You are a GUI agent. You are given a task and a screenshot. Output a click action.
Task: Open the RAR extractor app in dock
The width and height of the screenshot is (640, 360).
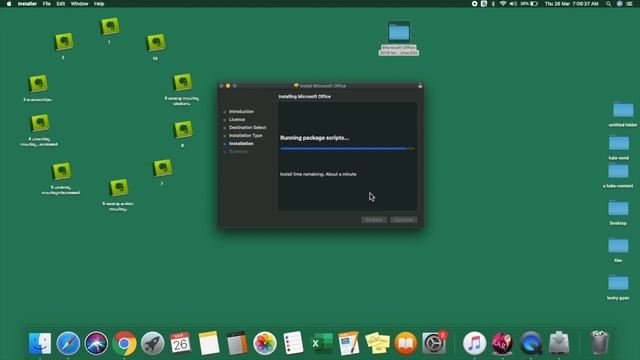coord(502,343)
